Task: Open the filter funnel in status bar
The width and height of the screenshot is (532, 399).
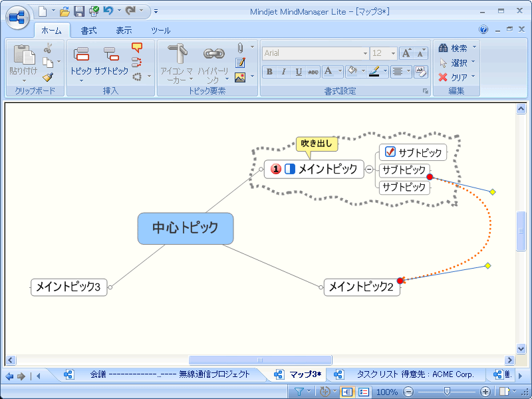Action: [x=299, y=392]
